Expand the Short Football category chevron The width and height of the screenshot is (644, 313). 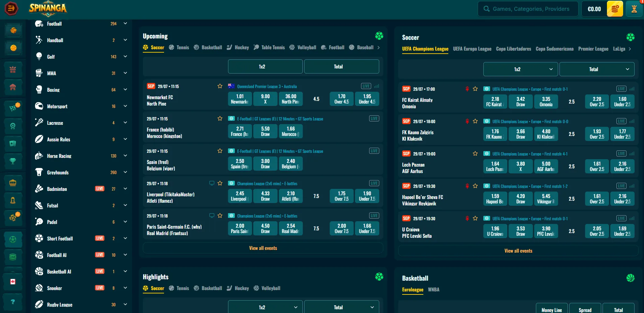pos(125,238)
